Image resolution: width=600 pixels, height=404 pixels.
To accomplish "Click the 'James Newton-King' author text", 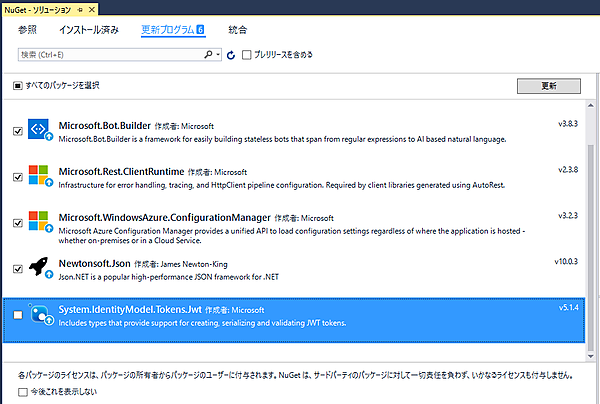I will pos(194,264).
